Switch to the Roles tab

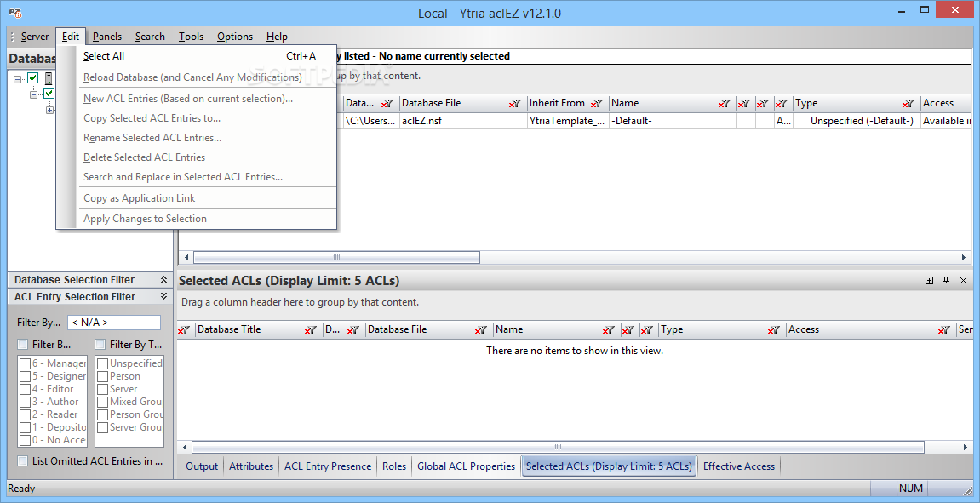pyautogui.click(x=394, y=466)
